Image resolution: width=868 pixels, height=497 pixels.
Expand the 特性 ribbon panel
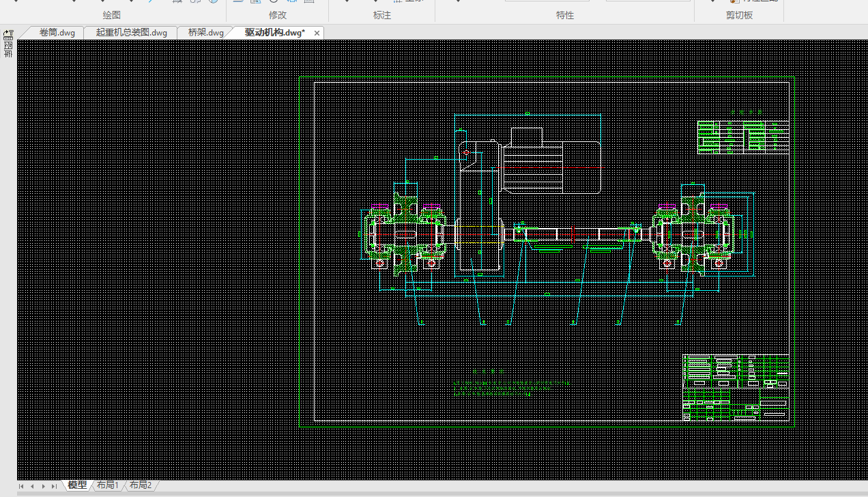565,15
